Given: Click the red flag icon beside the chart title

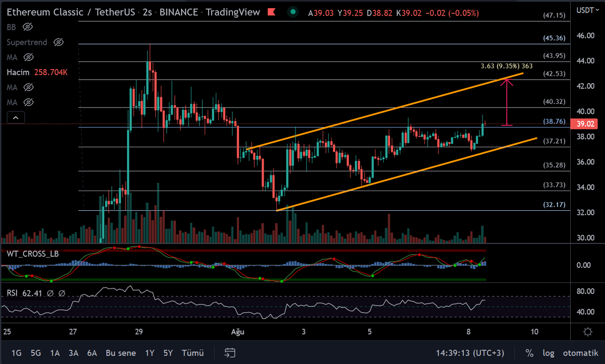Looking at the screenshot, I should (x=271, y=11).
